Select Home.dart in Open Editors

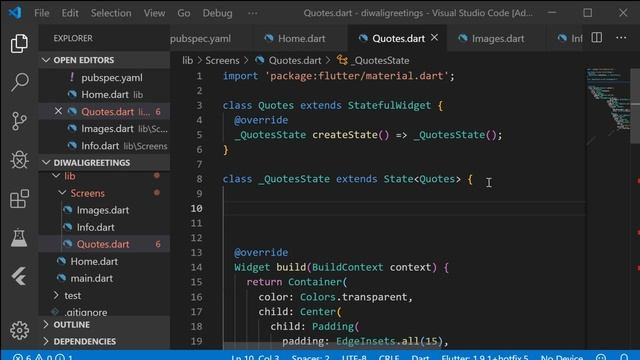click(x=105, y=95)
